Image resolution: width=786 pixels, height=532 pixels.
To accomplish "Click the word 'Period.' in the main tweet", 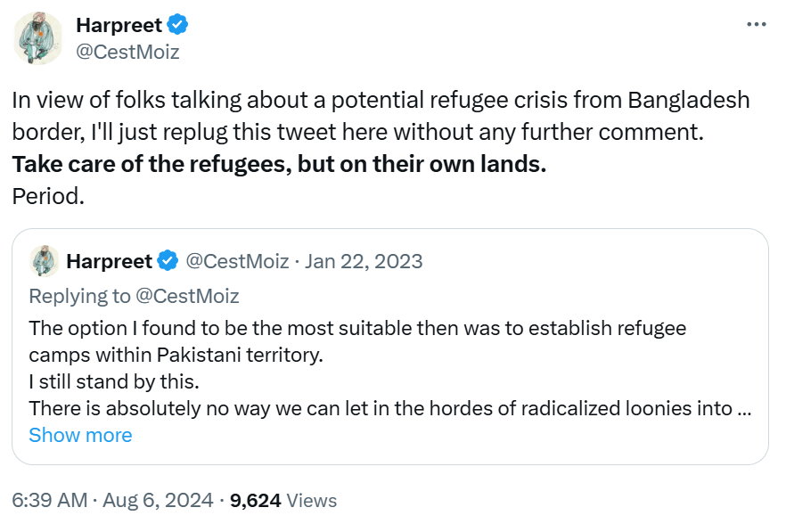I will tap(48, 196).
